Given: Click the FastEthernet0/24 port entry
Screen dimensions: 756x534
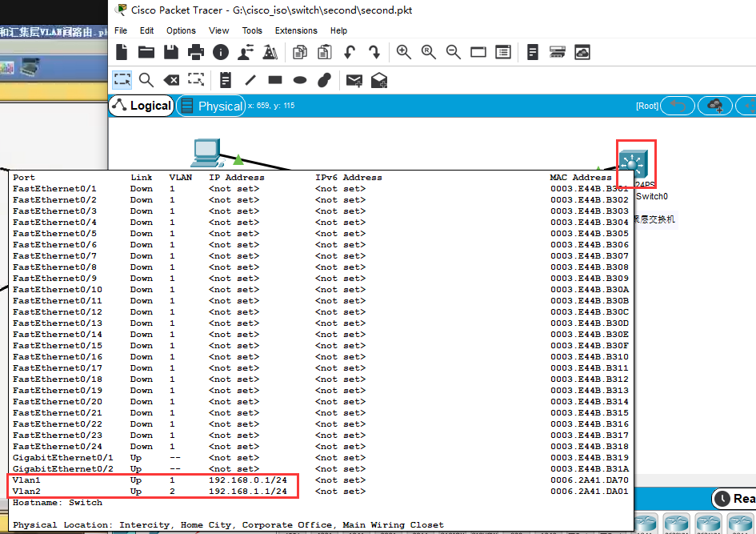Looking at the screenshot, I should click(x=58, y=446).
